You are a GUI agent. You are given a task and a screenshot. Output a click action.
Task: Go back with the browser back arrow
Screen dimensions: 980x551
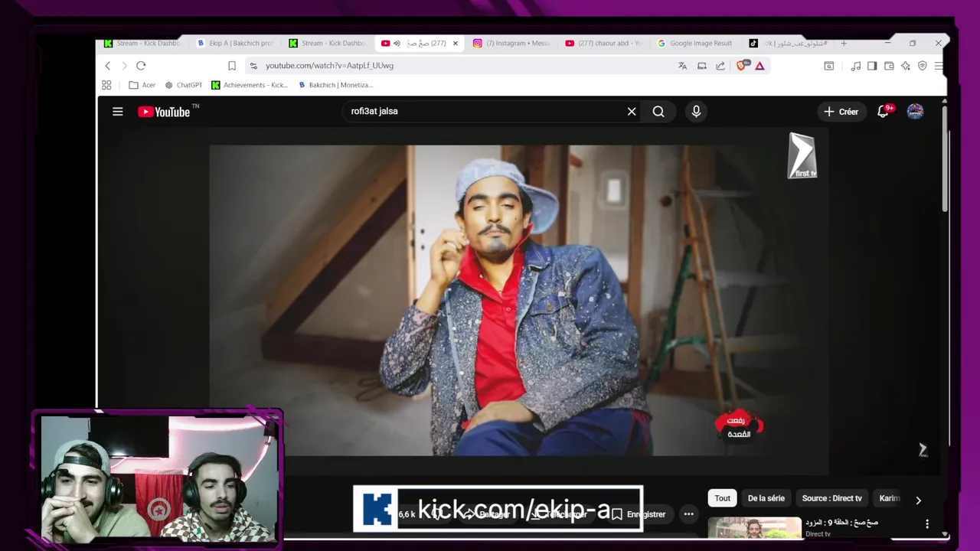pyautogui.click(x=108, y=66)
